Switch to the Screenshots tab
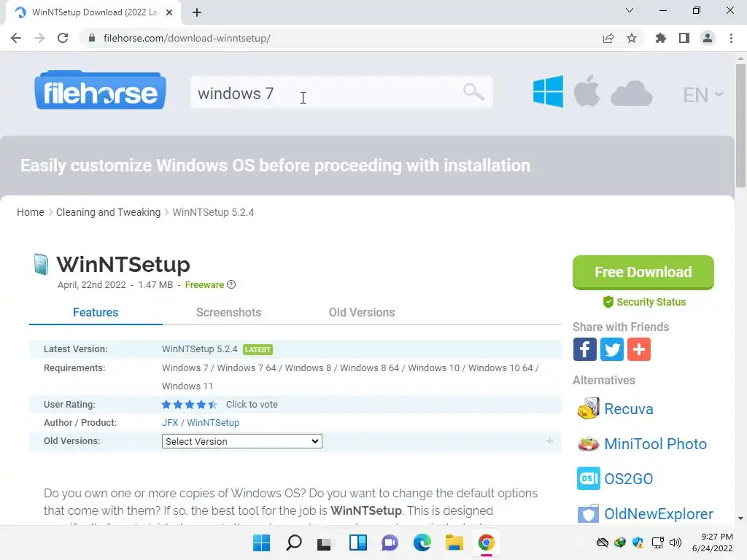 228,312
